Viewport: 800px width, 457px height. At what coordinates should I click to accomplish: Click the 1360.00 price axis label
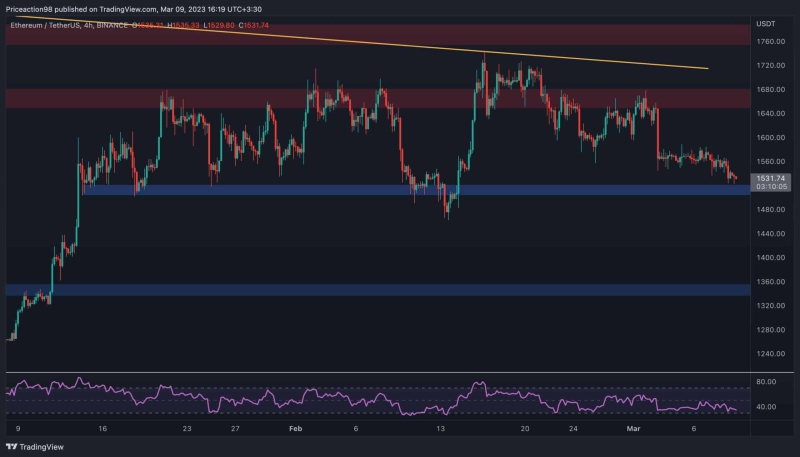pos(770,282)
